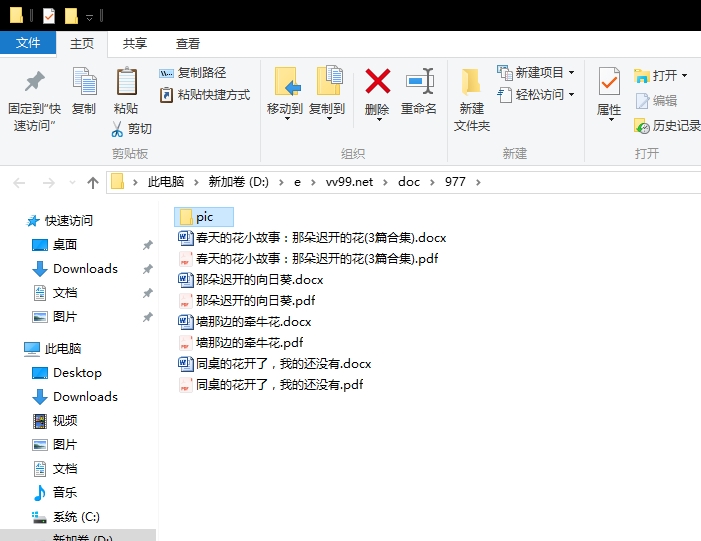The height and width of the screenshot is (541, 701).
Task: Click the address bar folder icon
Action: tap(117, 182)
